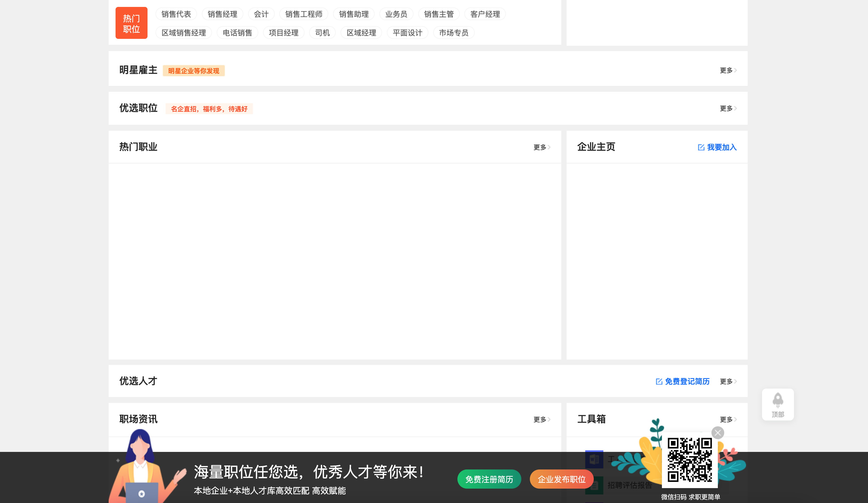Choose the 电话销售 tag
Screen dimensions: 868x503
pyautogui.click(x=237, y=33)
